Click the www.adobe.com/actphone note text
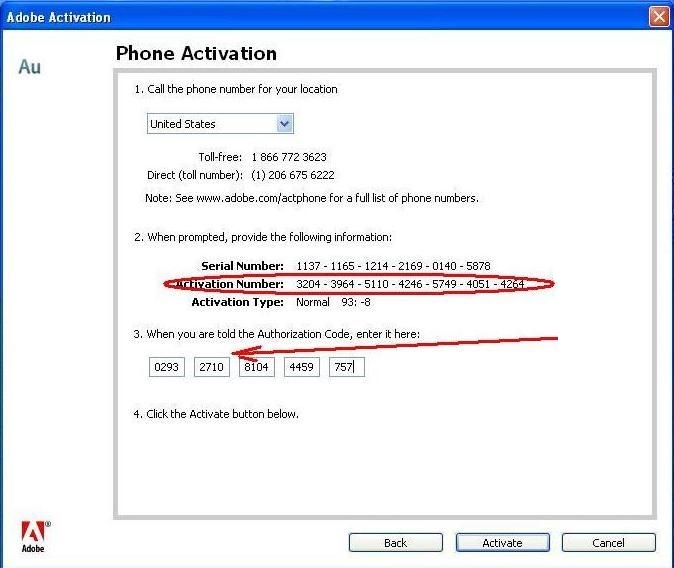The width and height of the screenshot is (674, 568). [x=312, y=198]
